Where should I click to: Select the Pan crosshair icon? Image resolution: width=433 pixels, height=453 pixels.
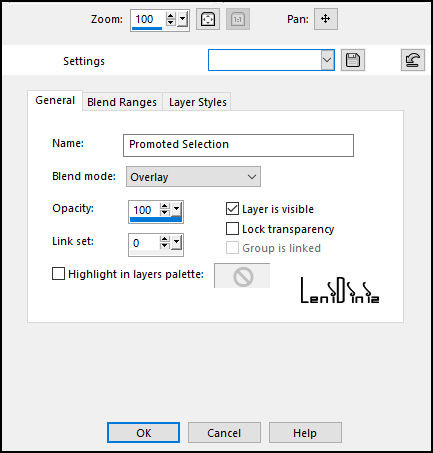tap(326, 19)
